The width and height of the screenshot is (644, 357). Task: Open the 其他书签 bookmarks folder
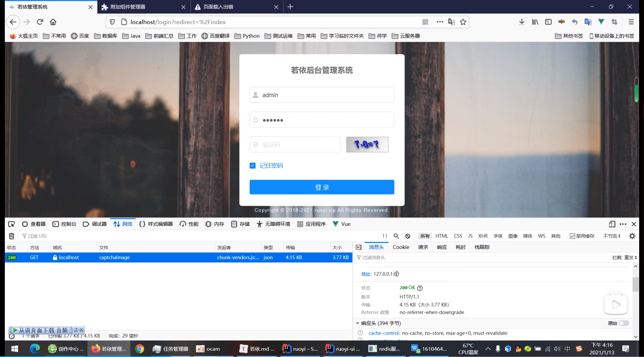[569, 36]
